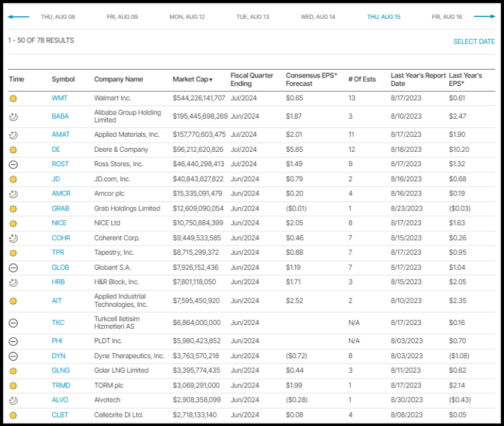
Task: Switch to THU, AUG 08 date tab
Action: point(58,17)
